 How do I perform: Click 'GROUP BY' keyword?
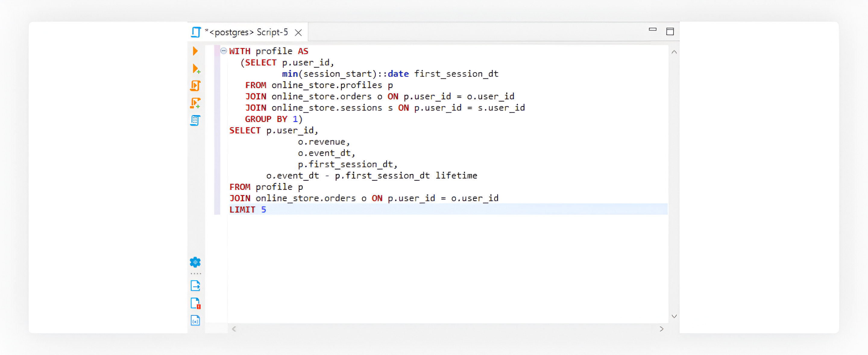click(x=266, y=119)
